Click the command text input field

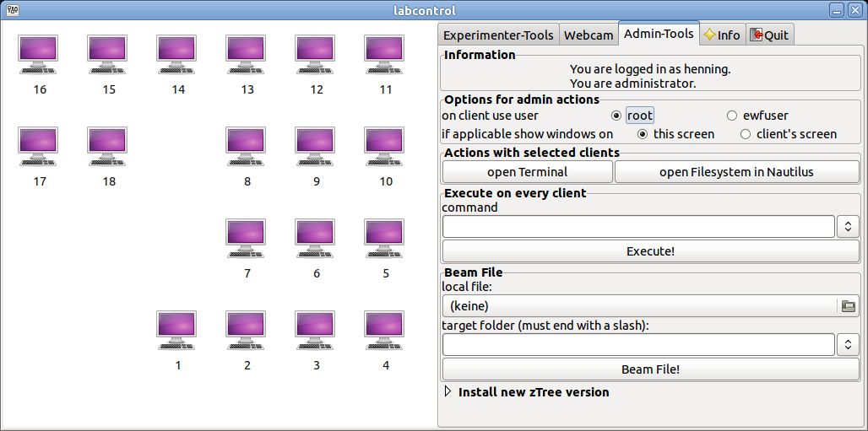[638, 227]
